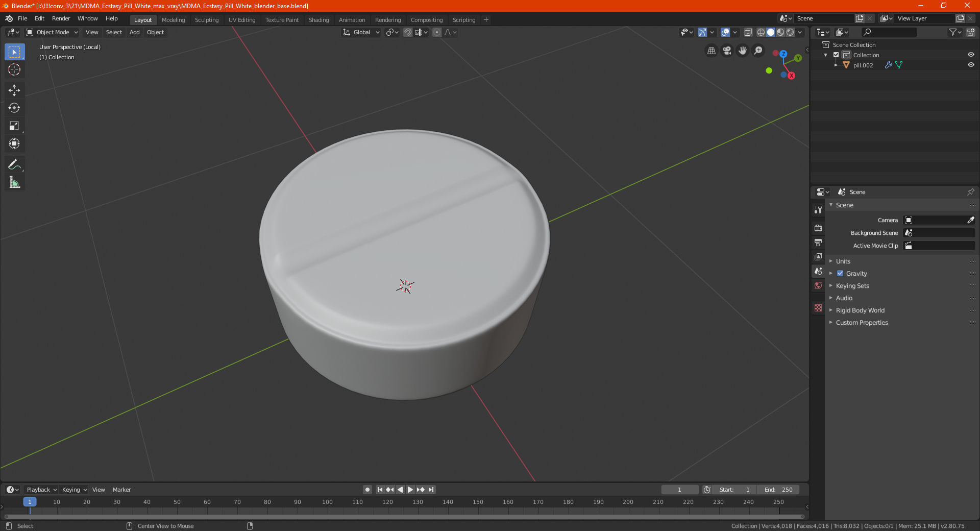The height and width of the screenshot is (531, 980).
Task: Activate the Cursor tool
Action: coord(14,69)
